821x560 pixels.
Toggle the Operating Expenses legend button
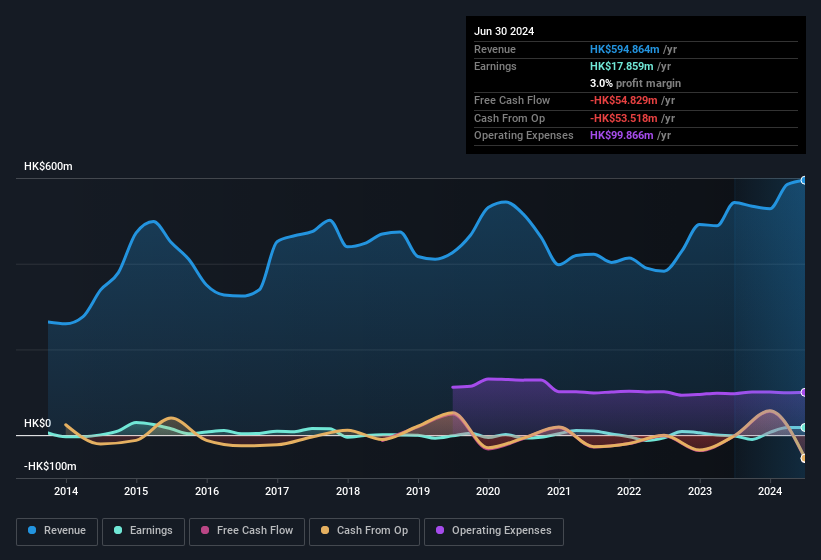[x=494, y=531]
